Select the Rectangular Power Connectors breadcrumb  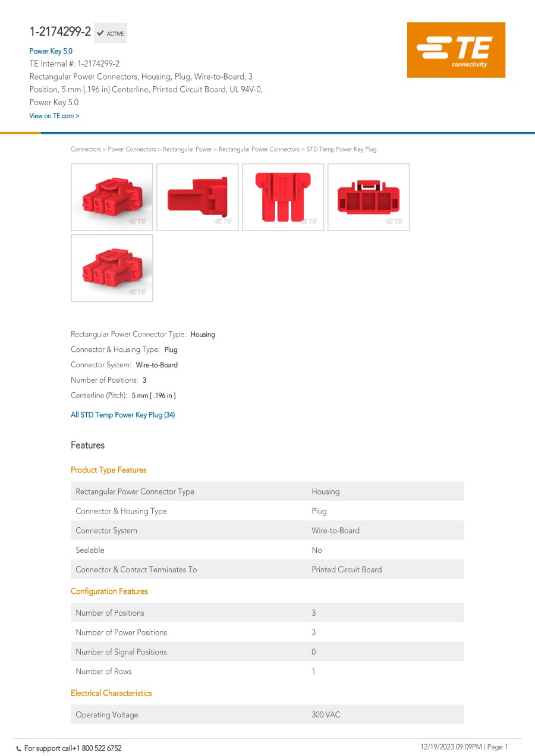(259, 149)
